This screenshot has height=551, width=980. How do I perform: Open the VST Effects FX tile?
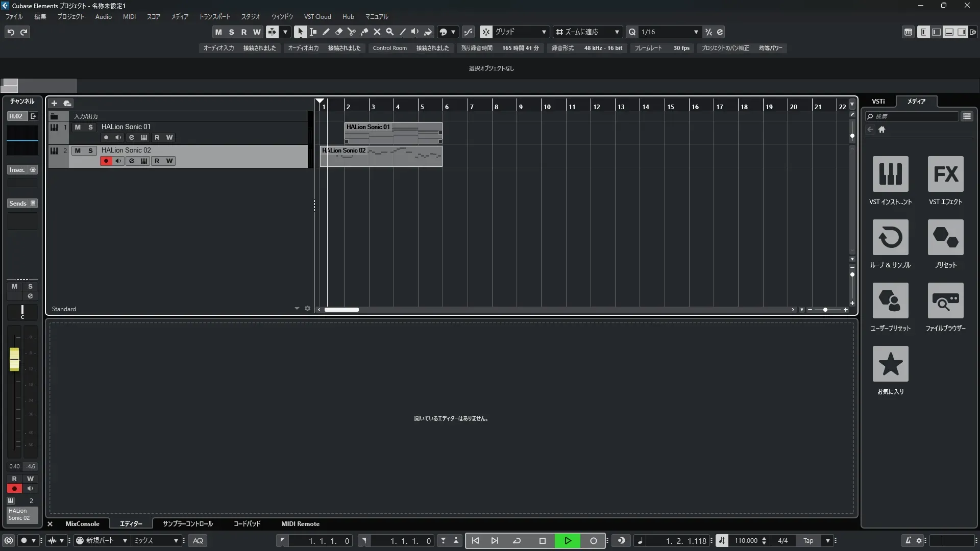pyautogui.click(x=945, y=174)
